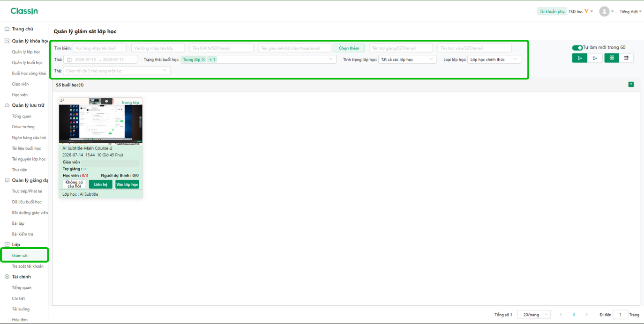Click "Vào lớp học" on lesson card

point(127,184)
